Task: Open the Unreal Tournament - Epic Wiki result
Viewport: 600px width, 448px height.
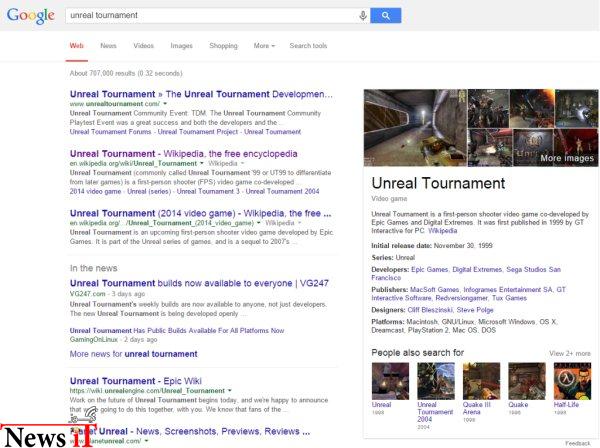Action: pos(135,381)
